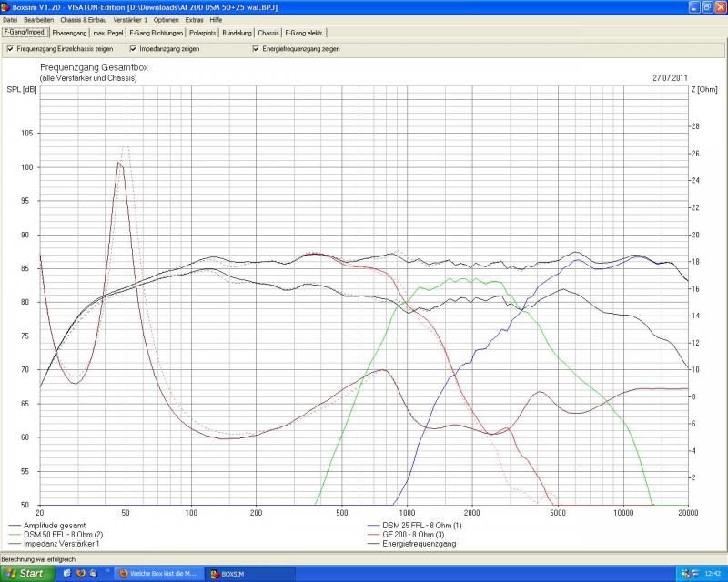Screen dimensions: 728x582
Task: Click the first quick launch icon beside Start
Action: coord(67,573)
